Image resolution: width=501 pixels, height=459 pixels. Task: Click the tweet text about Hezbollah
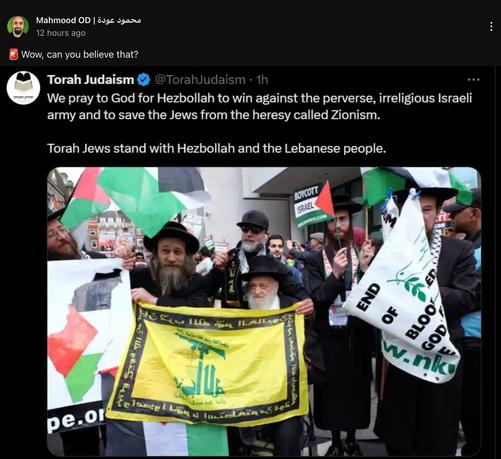[260, 106]
